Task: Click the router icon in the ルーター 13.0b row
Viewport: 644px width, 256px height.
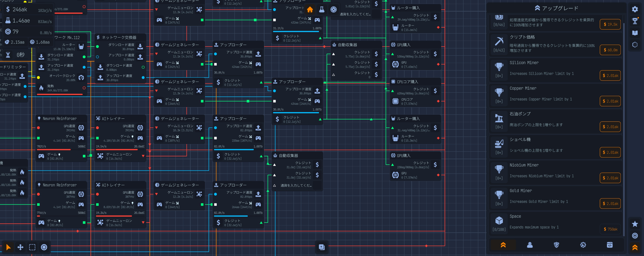Action: [81, 47]
